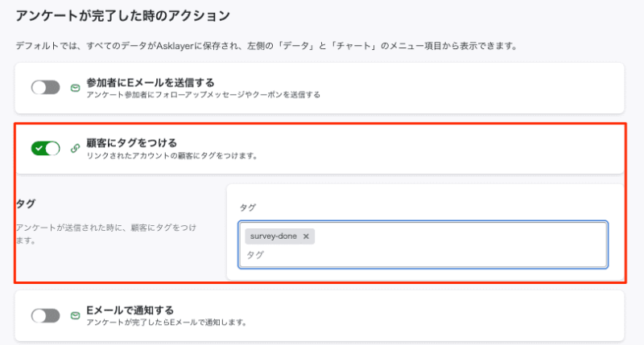The height and width of the screenshot is (345, 644).
Task: Remove the survey-done tag with its x
Action: (306, 236)
